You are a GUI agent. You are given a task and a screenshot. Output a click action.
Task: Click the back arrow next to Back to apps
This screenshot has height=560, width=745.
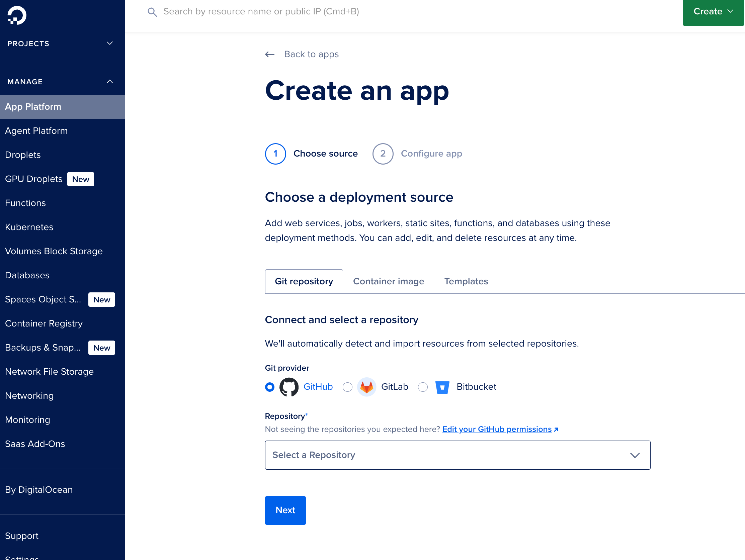(269, 54)
